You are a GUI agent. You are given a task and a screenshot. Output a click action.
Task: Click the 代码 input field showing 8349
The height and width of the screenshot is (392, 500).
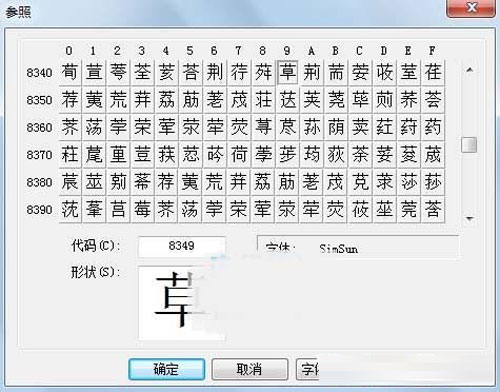coord(182,246)
